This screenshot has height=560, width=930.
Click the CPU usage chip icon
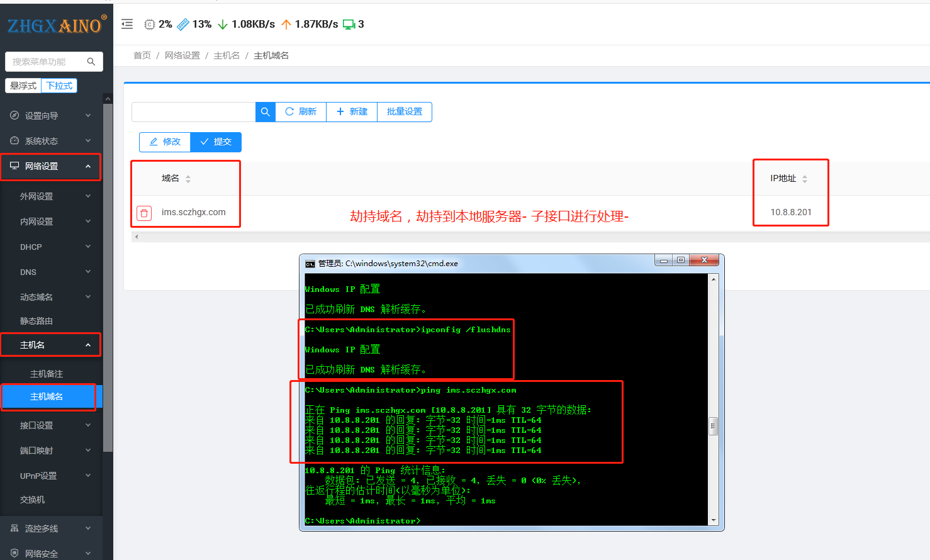(150, 25)
